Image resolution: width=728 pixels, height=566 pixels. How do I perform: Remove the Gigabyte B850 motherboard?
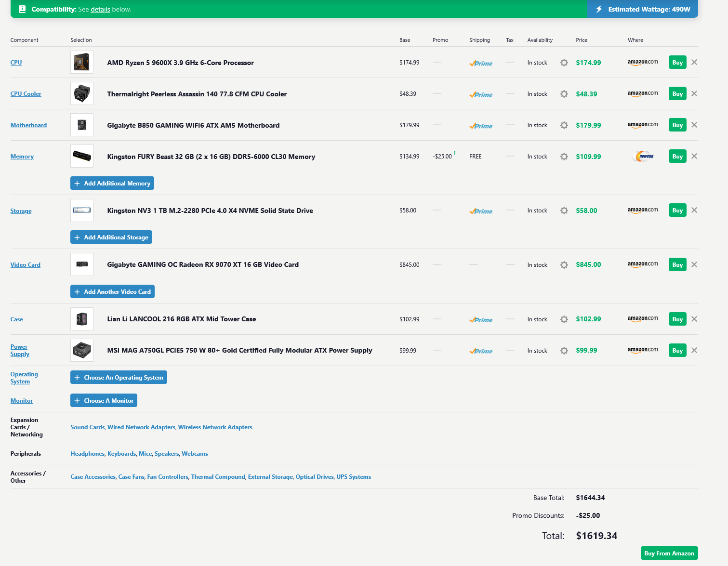tap(694, 125)
